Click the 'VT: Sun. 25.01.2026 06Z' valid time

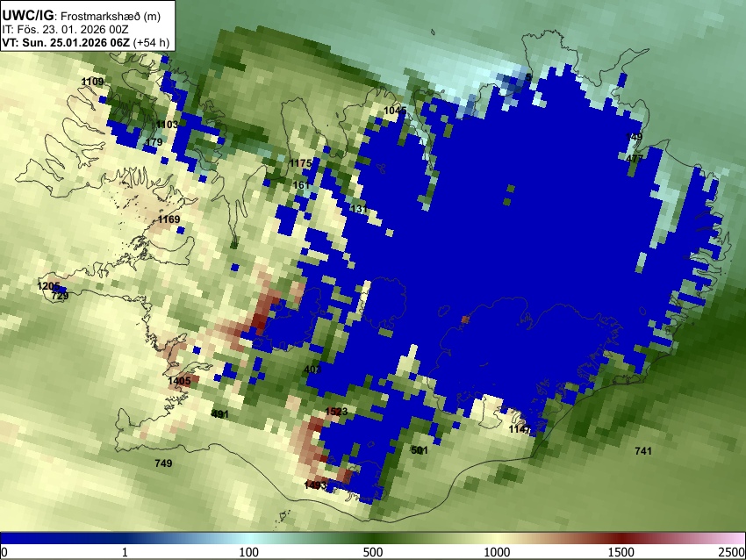pyautogui.click(x=66, y=42)
